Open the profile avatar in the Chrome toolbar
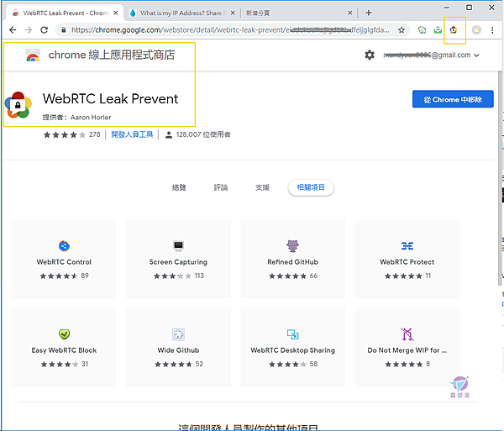The width and height of the screenshot is (504, 431). pos(476,30)
